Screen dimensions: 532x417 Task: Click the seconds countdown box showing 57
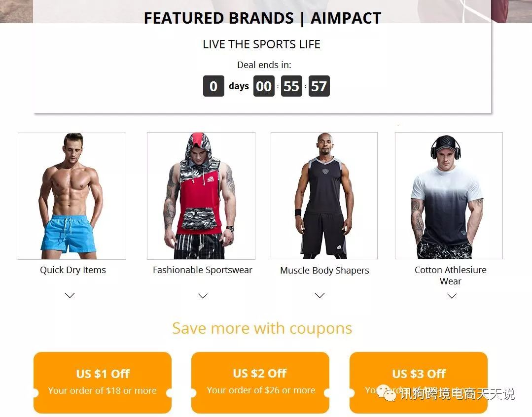319,86
